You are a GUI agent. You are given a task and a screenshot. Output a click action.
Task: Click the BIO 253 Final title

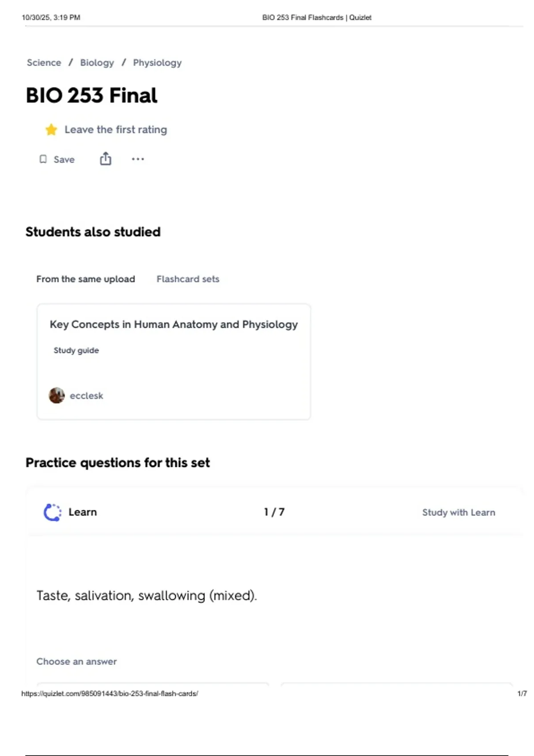(92, 96)
